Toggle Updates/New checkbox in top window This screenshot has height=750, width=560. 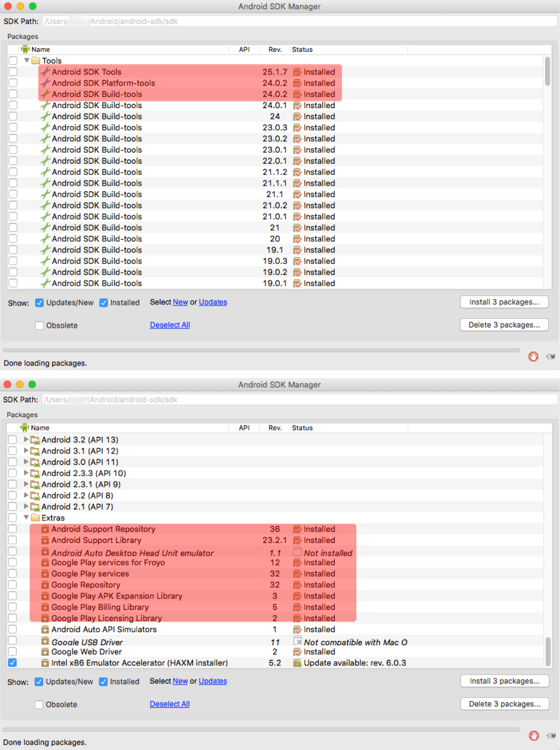pos(39,303)
